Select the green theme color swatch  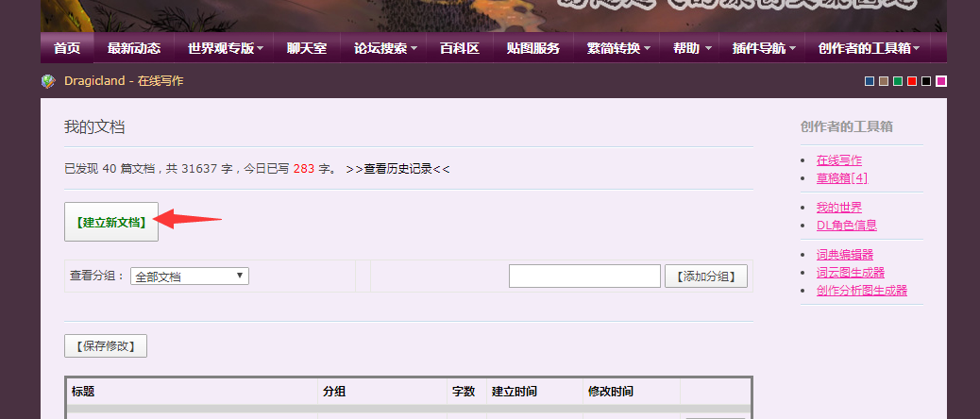[x=898, y=81]
